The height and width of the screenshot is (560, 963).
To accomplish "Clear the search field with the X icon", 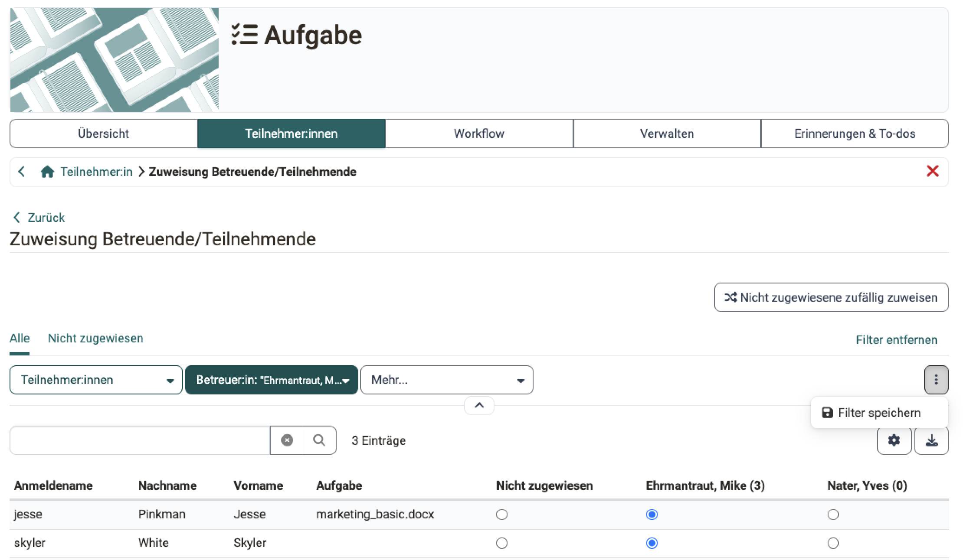I will click(287, 440).
